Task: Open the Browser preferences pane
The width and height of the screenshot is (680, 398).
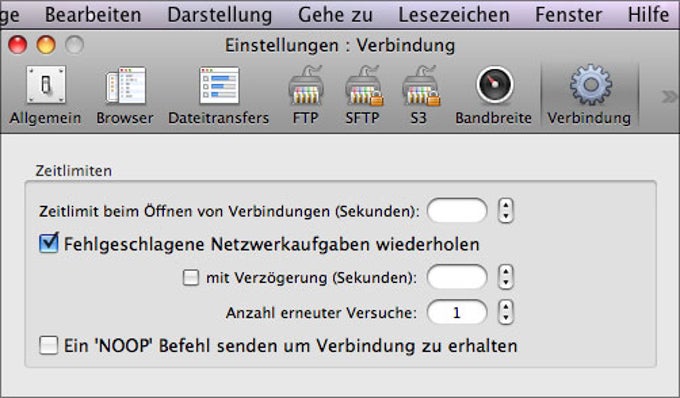Action: coord(125,96)
